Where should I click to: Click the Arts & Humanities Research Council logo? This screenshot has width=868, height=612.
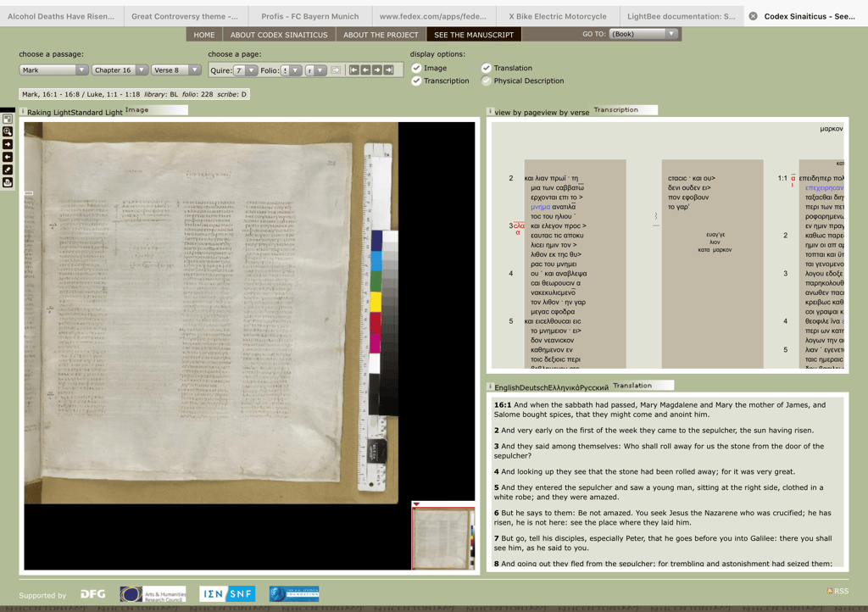[153, 594]
